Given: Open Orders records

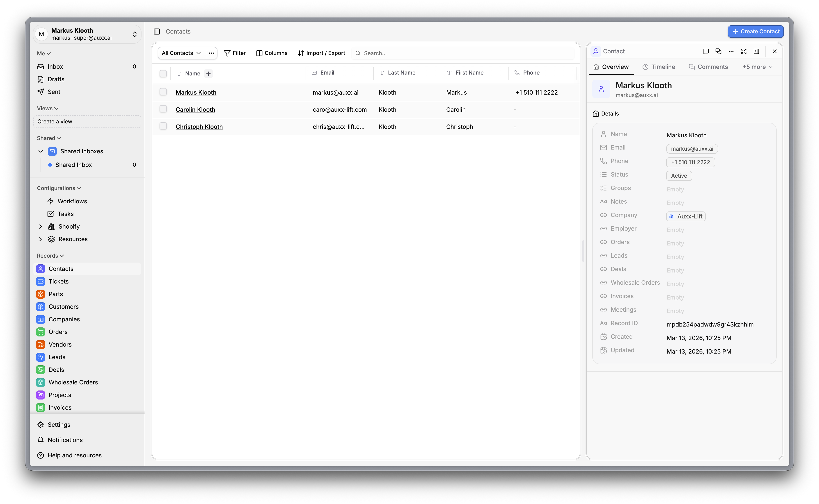Looking at the screenshot, I should 87,332.
